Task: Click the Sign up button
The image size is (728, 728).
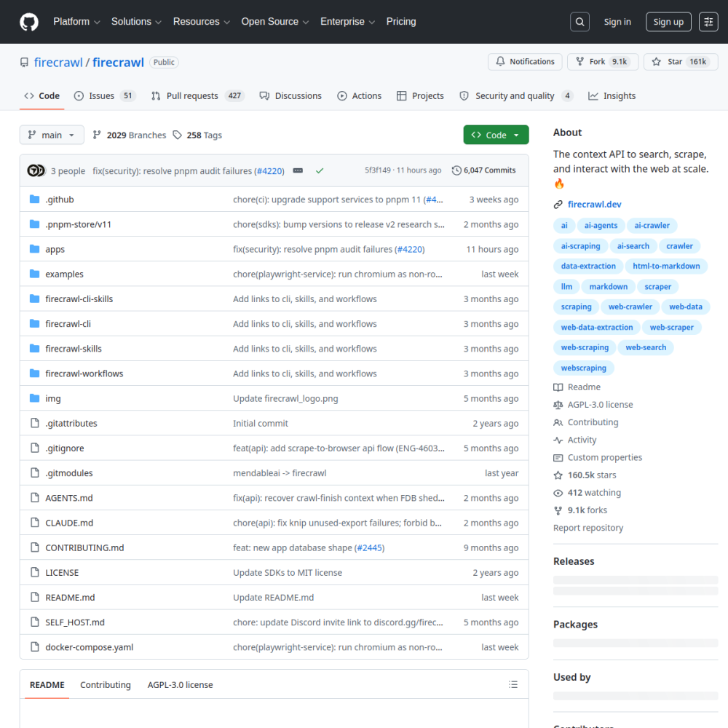Action: point(668,22)
